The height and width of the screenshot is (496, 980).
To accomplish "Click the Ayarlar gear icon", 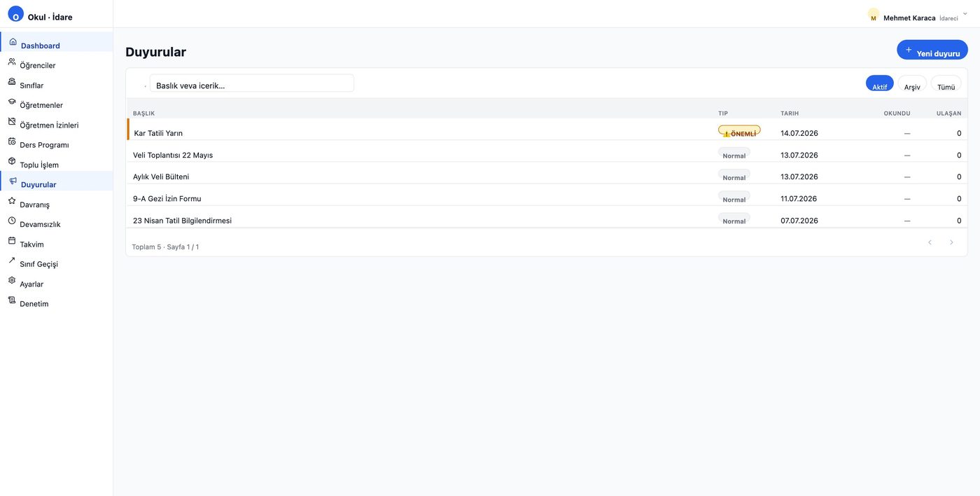I will point(12,280).
